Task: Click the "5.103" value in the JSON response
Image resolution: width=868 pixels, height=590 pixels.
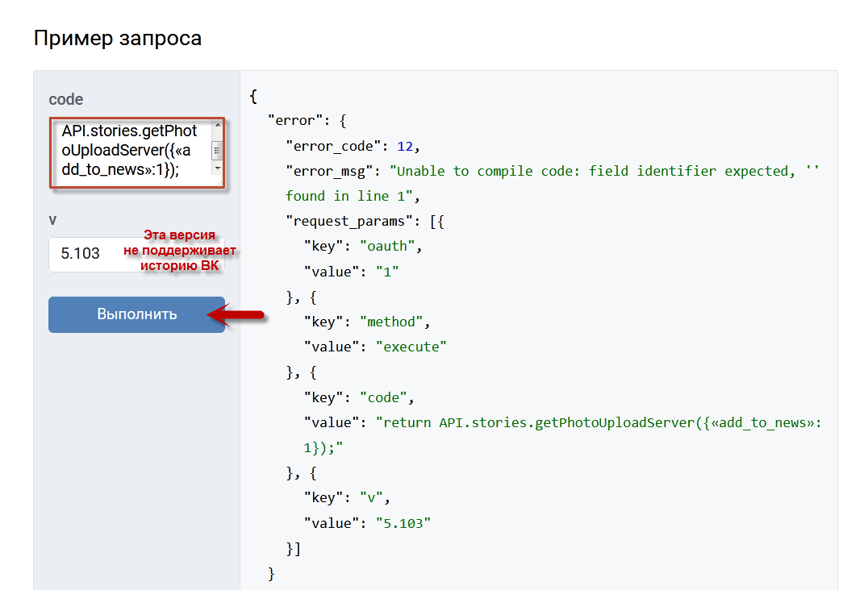Action: 403,523
